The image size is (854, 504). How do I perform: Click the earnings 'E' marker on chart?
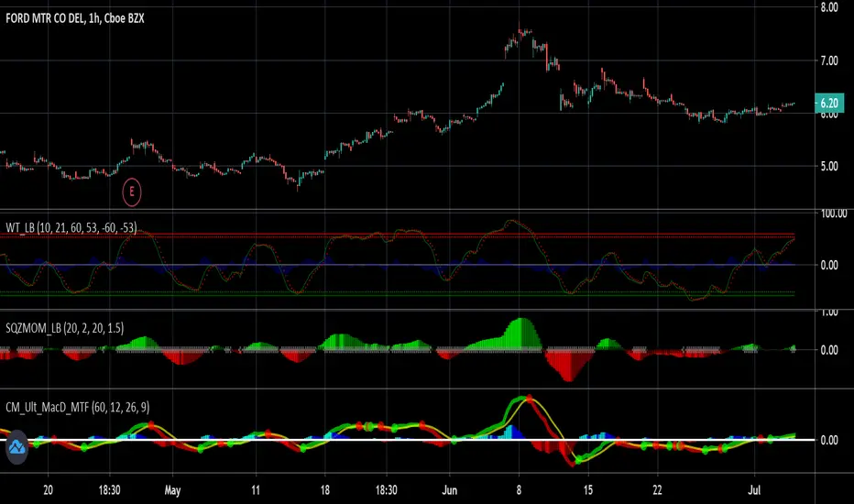coord(131,192)
